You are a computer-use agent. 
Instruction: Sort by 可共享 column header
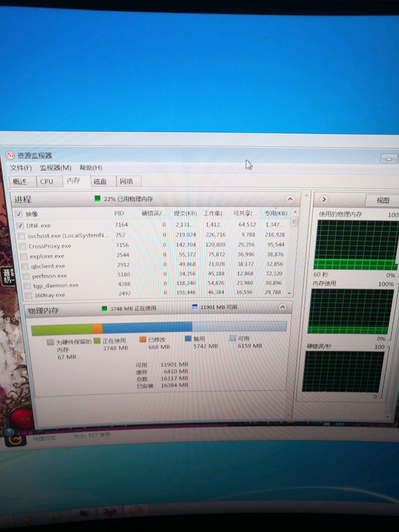coord(245,213)
